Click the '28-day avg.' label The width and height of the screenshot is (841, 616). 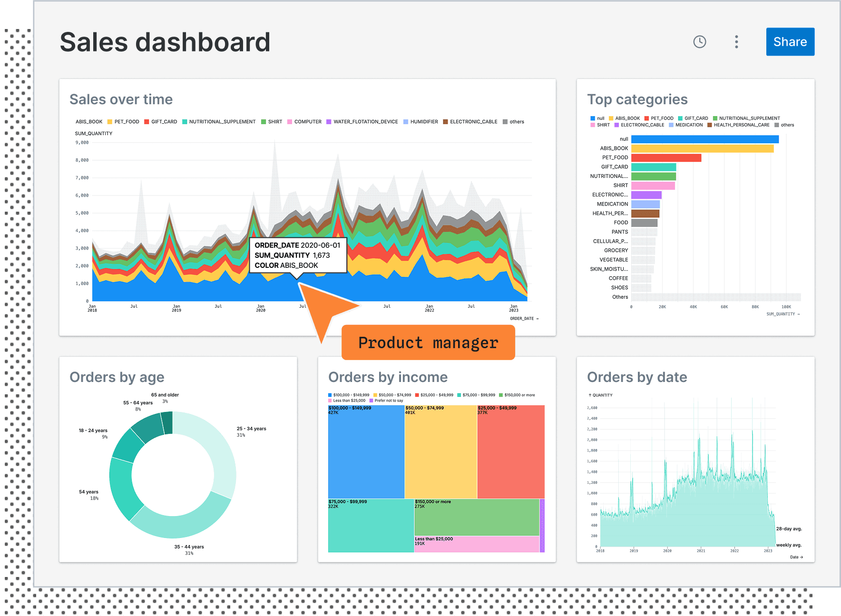[789, 529]
